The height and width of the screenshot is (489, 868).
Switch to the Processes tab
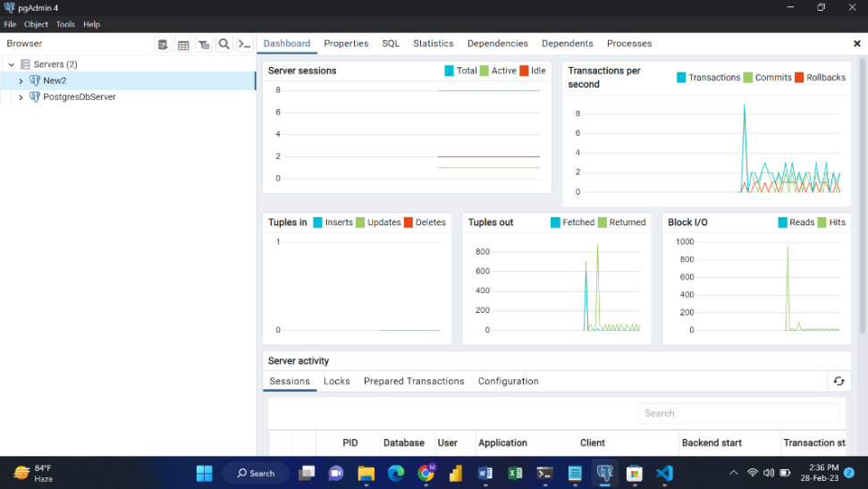click(x=629, y=43)
